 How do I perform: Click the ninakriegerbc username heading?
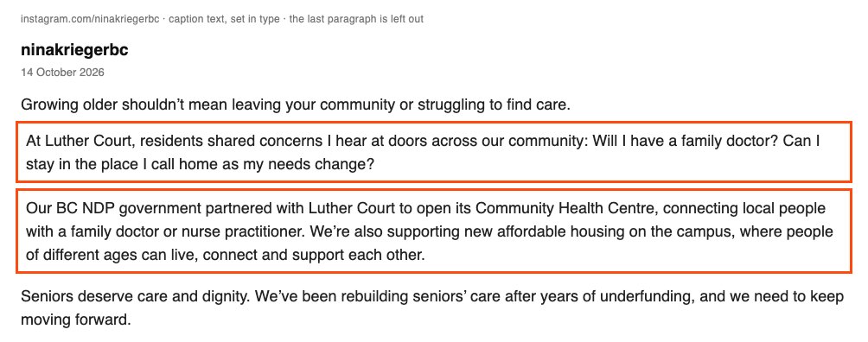click(x=74, y=50)
